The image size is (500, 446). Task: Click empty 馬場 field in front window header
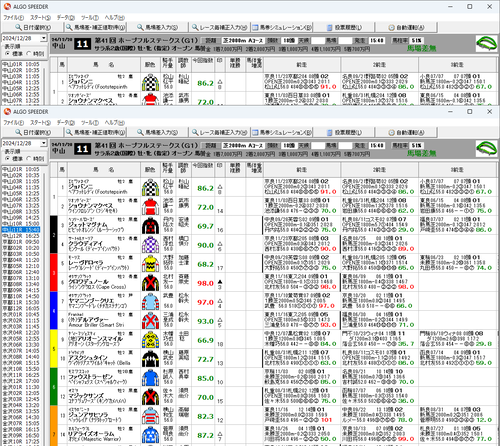click(x=345, y=146)
